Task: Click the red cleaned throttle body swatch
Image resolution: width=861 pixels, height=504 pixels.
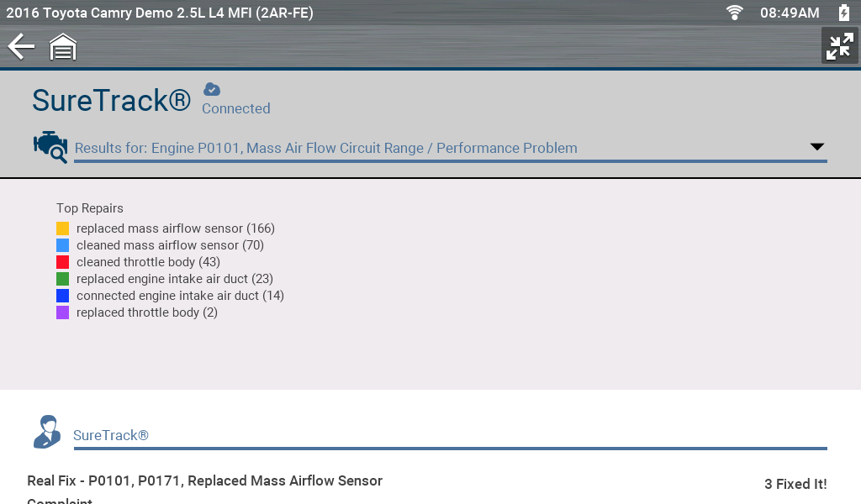Action: click(x=62, y=262)
